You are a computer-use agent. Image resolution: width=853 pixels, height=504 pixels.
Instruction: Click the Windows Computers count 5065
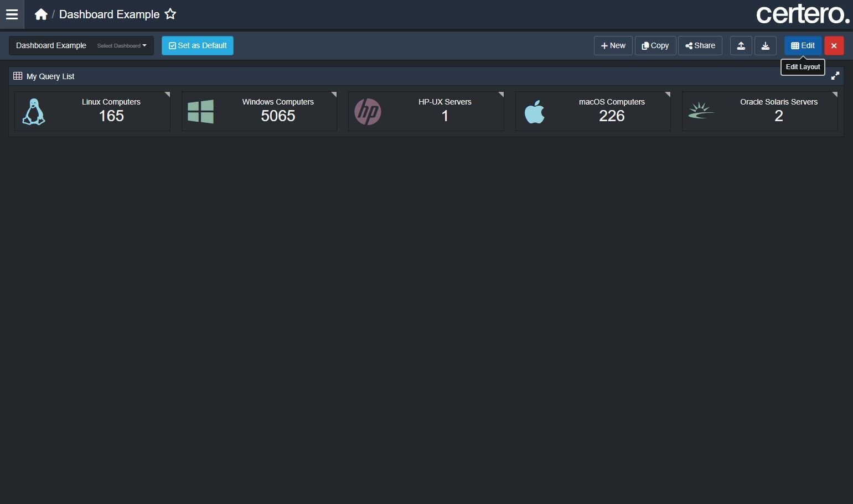click(278, 116)
